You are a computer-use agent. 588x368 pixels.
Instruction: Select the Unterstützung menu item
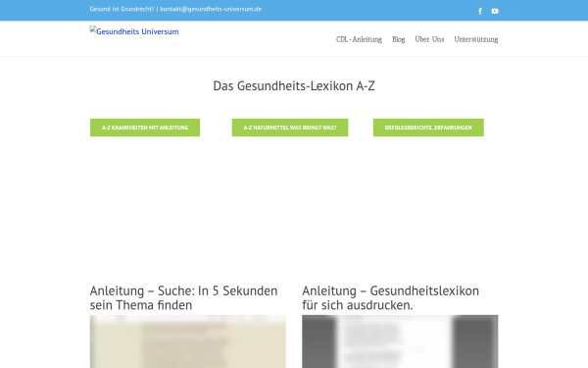coord(476,39)
